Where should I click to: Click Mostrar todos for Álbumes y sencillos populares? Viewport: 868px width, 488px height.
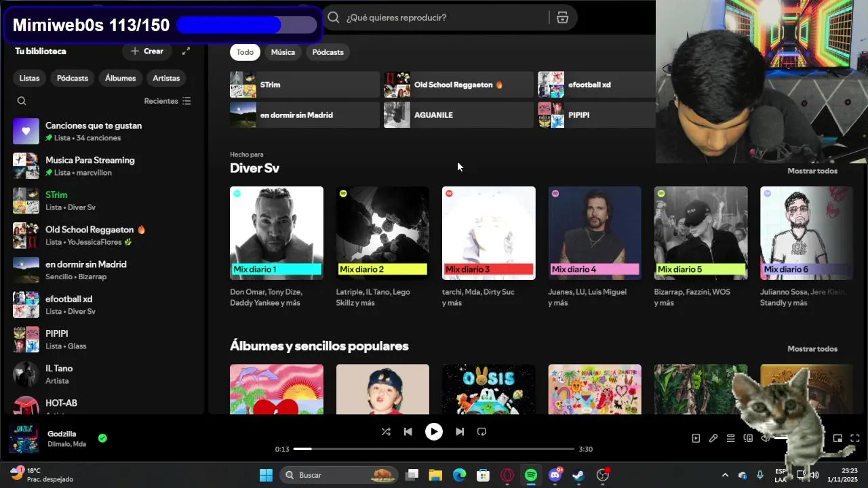(812, 348)
